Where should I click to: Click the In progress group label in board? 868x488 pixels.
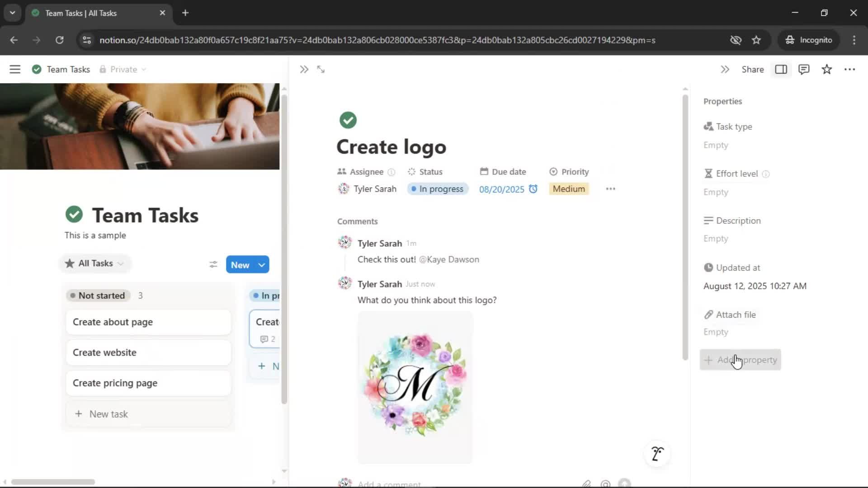coord(265,296)
